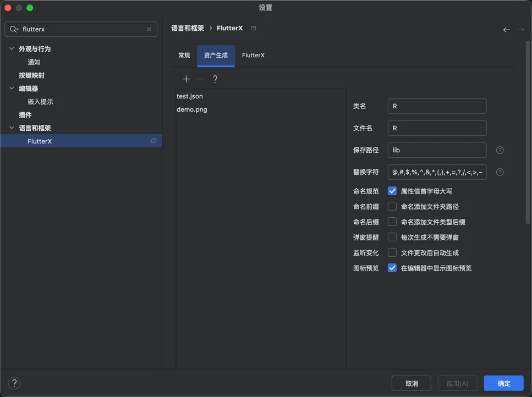
Task: Enable 命名添加文件夹路径 checkbox
Action: [x=392, y=207]
